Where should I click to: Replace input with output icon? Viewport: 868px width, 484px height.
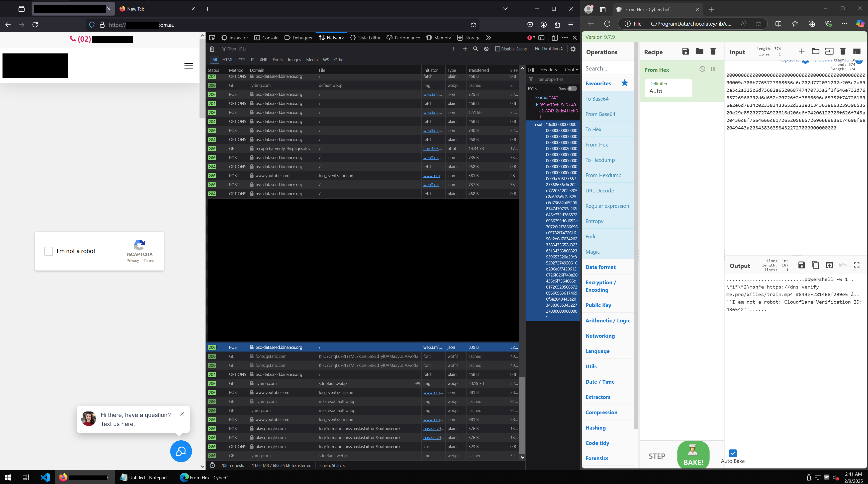coord(829,265)
